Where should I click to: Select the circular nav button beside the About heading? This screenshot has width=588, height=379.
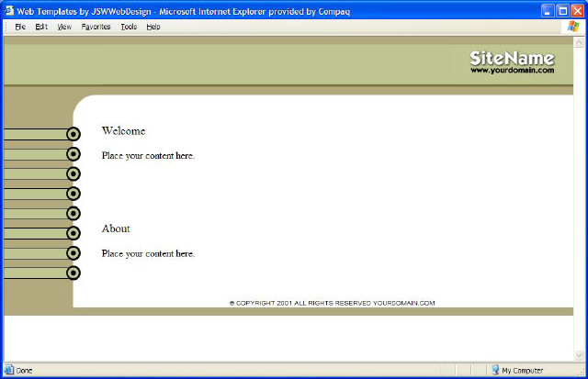73,233
